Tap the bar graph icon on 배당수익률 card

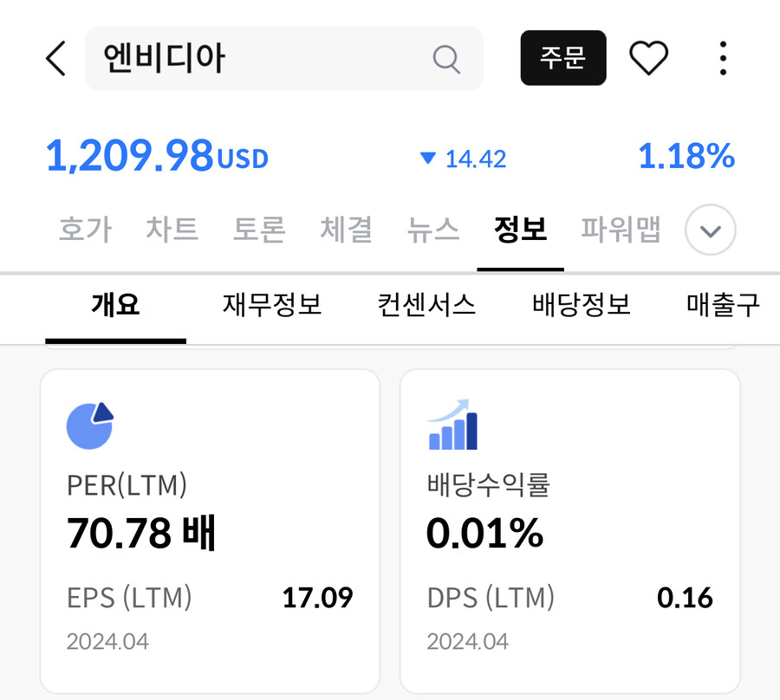pyautogui.click(x=453, y=425)
